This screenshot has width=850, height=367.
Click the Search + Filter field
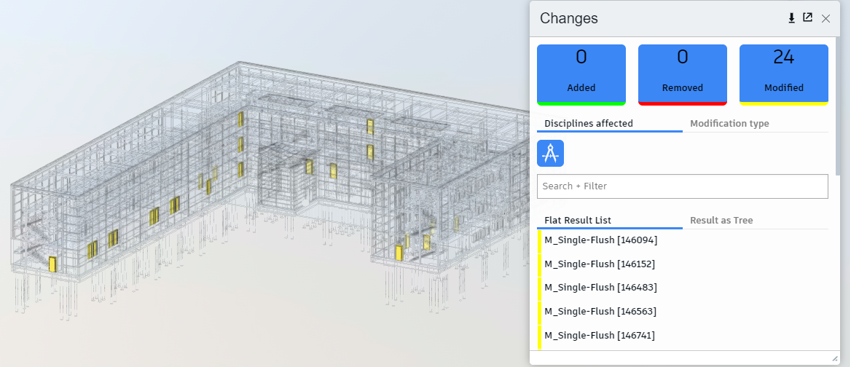tap(682, 186)
